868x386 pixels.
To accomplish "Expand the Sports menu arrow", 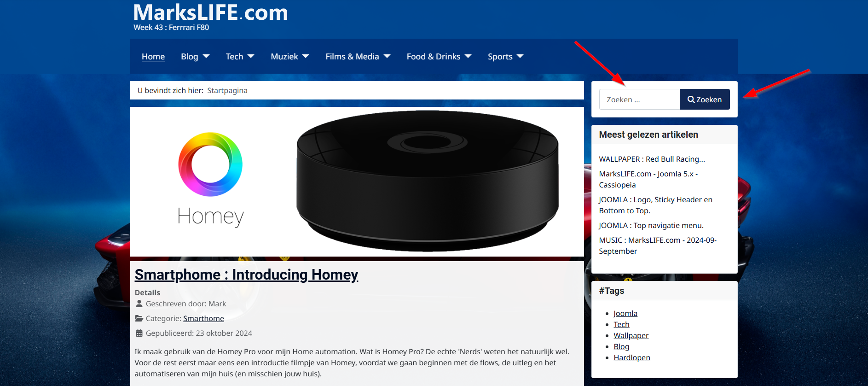I will 520,56.
